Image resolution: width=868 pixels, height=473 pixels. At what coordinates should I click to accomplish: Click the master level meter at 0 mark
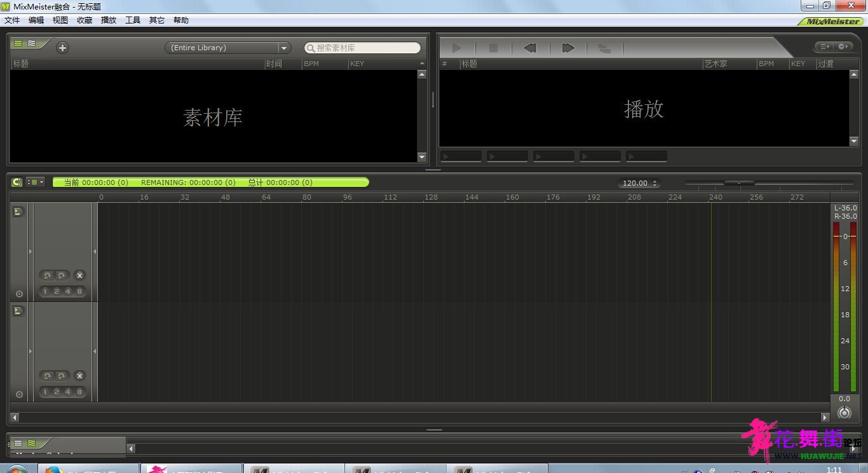click(x=844, y=236)
